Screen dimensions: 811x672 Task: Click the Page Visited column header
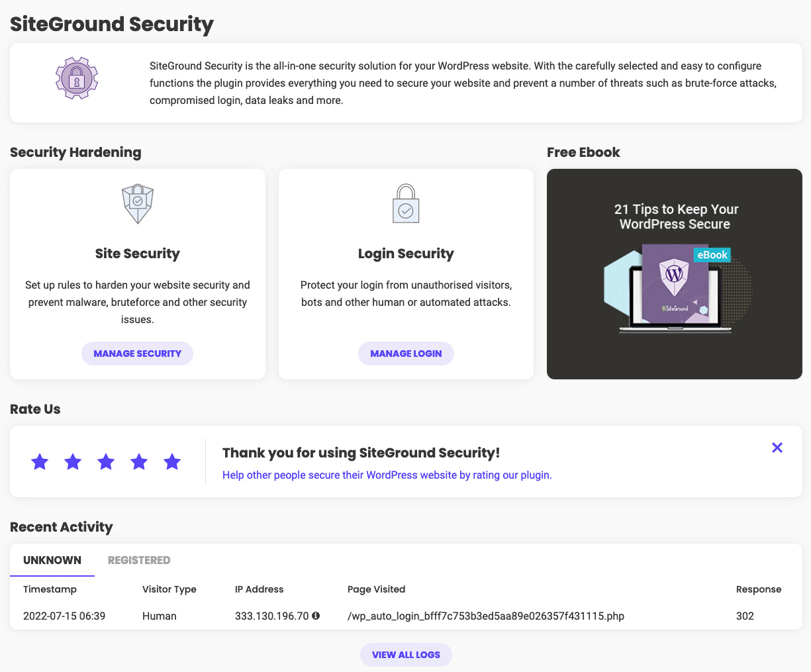point(376,589)
